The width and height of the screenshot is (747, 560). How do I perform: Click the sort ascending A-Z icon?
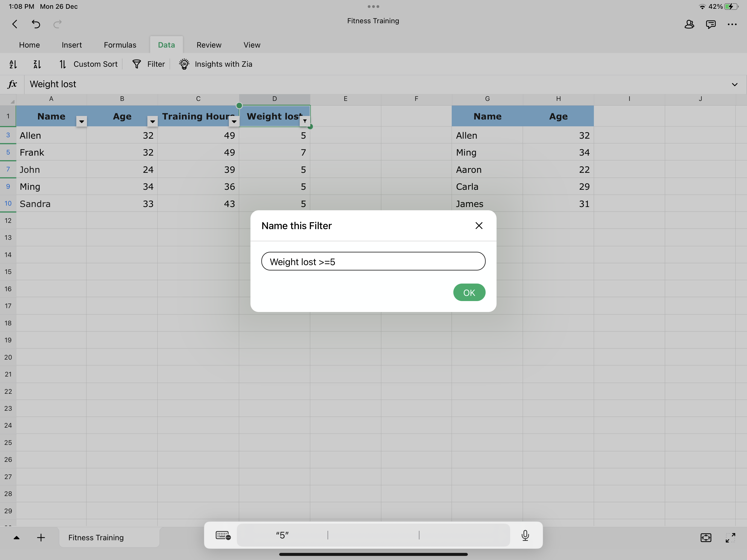point(13,64)
